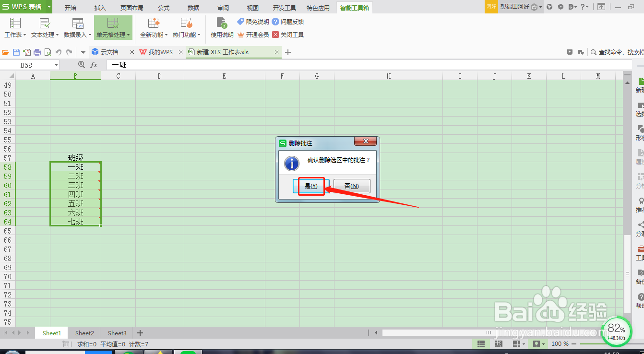The width and height of the screenshot is (644, 354).
Task: Switch to page break preview in status bar
Action: tap(499, 344)
